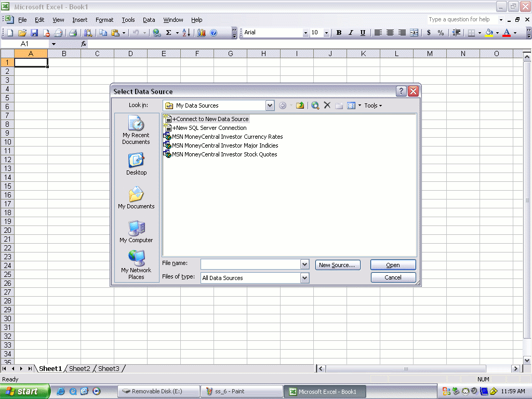
Task: Open the Data menu
Action: pyautogui.click(x=149, y=20)
